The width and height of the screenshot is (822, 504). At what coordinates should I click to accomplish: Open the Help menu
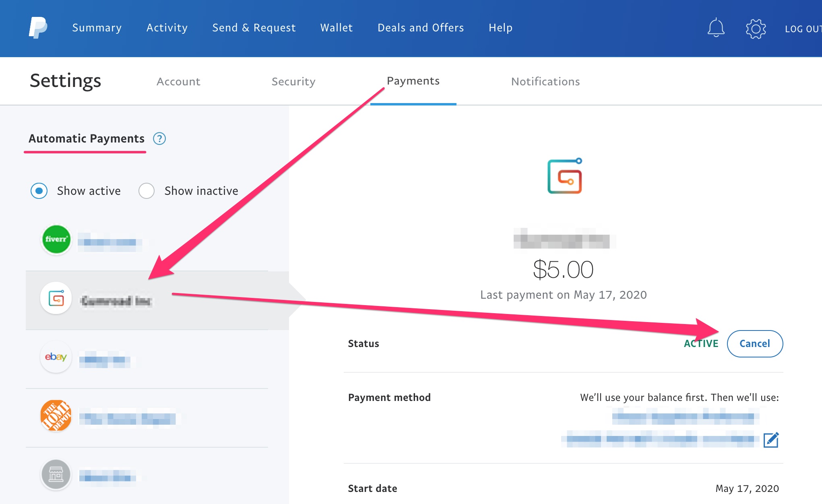point(500,28)
